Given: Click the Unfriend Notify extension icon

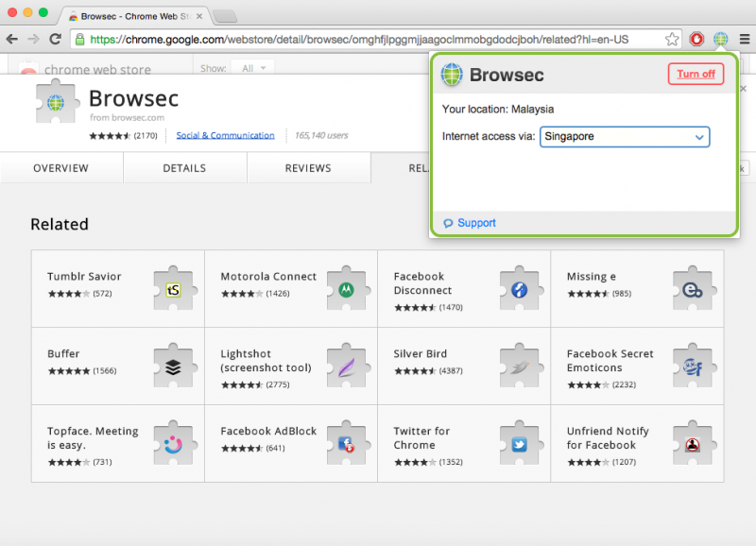Looking at the screenshot, I should (x=694, y=443).
